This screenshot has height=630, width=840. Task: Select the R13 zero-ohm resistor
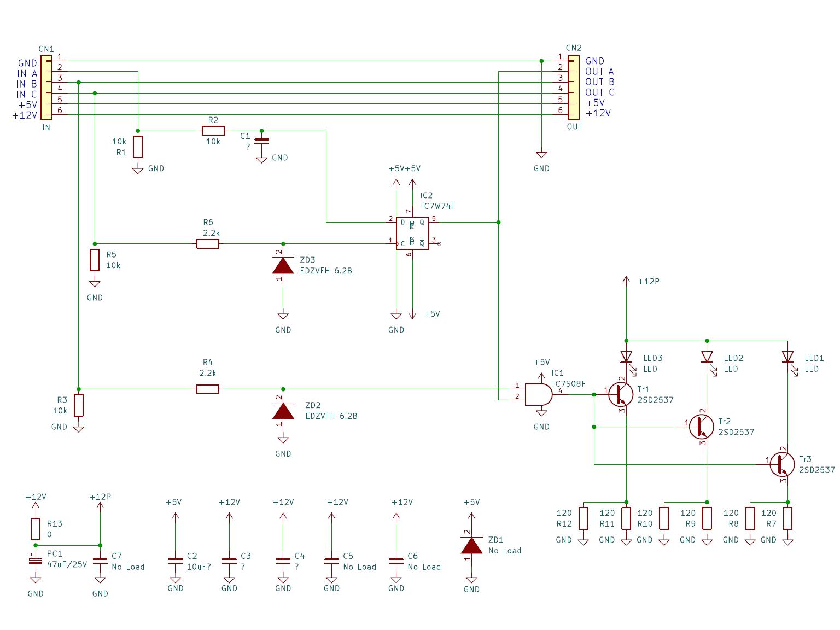click(36, 529)
